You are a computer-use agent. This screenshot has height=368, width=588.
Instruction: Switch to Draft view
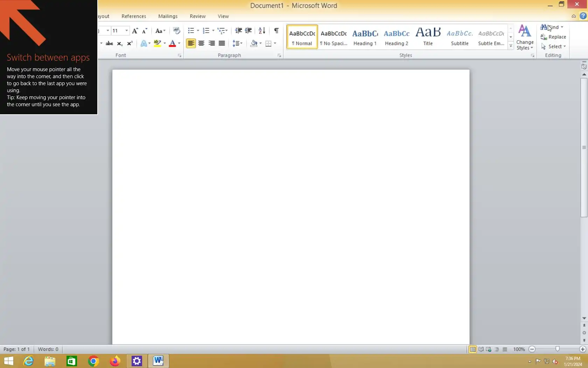tap(505, 349)
